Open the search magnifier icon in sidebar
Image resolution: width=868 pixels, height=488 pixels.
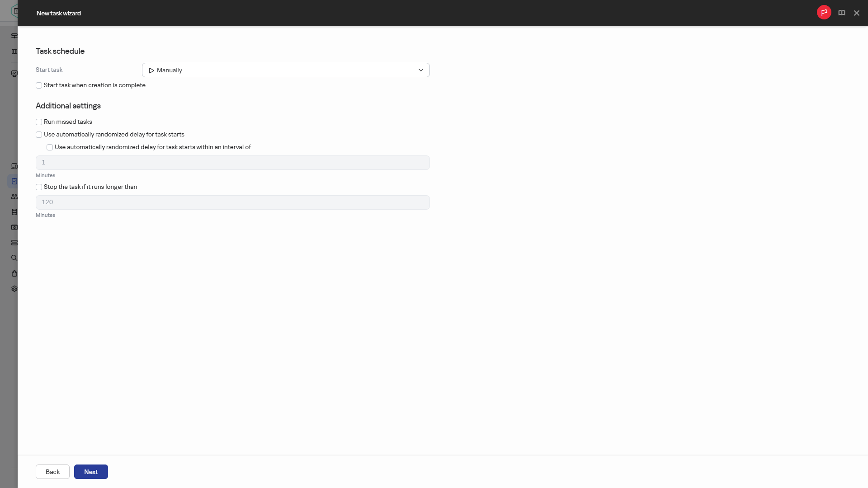point(14,258)
